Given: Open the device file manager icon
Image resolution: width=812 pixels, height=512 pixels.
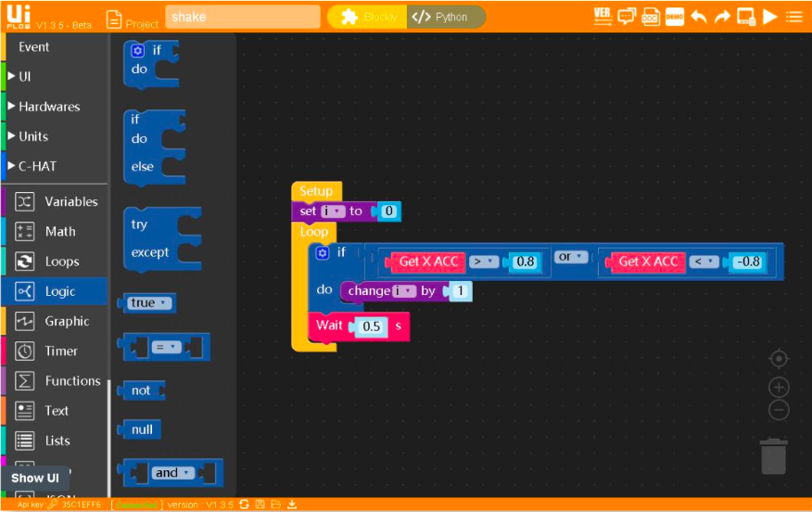Looking at the screenshot, I should pyautogui.click(x=745, y=17).
